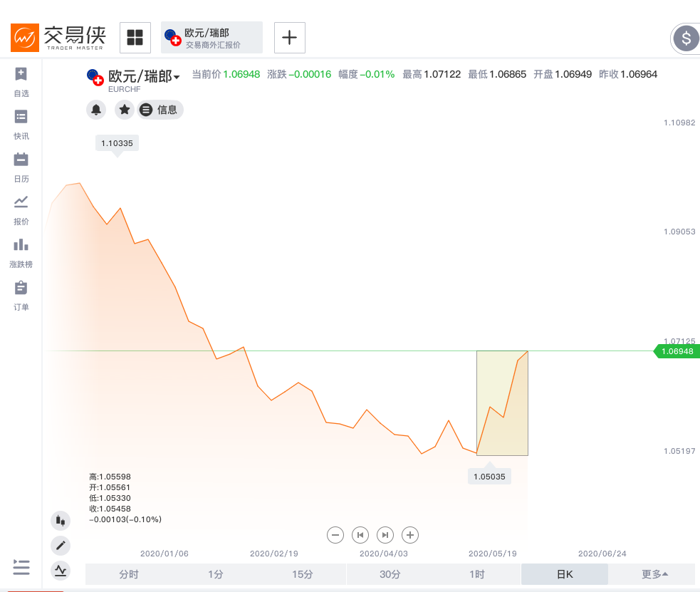
Task: Expand the 更多 timeframe options
Action: pyautogui.click(x=654, y=574)
